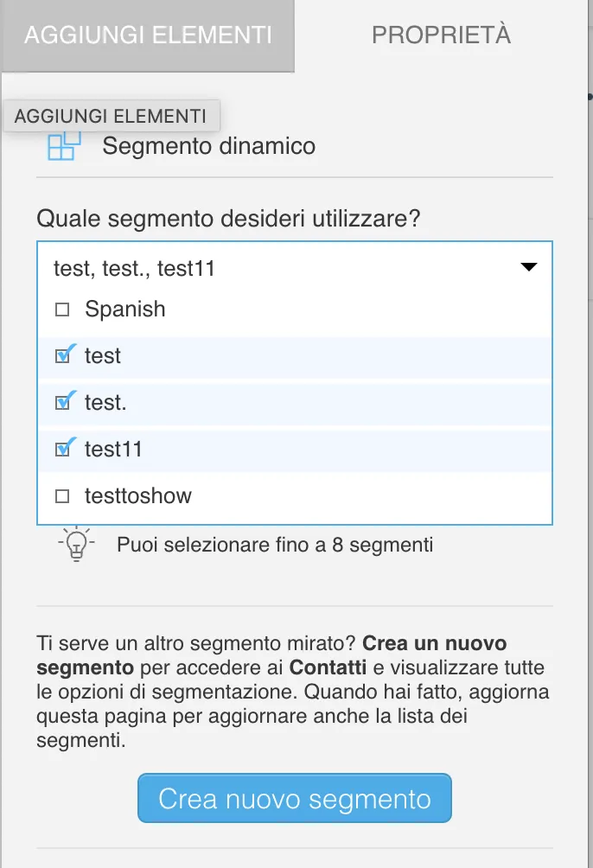Viewport: 593px width, 868px height.
Task: Switch to the AGGIUNGI ELEMENTI tab
Action: (148, 35)
